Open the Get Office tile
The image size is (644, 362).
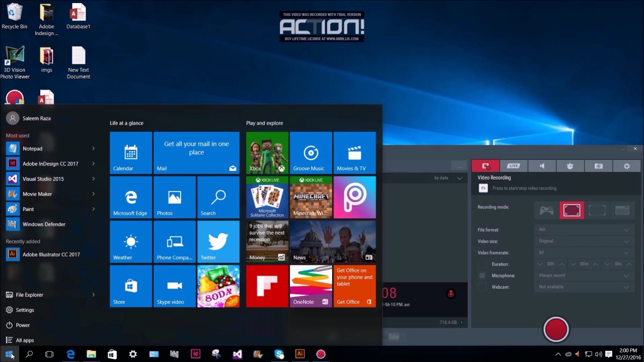point(355,286)
